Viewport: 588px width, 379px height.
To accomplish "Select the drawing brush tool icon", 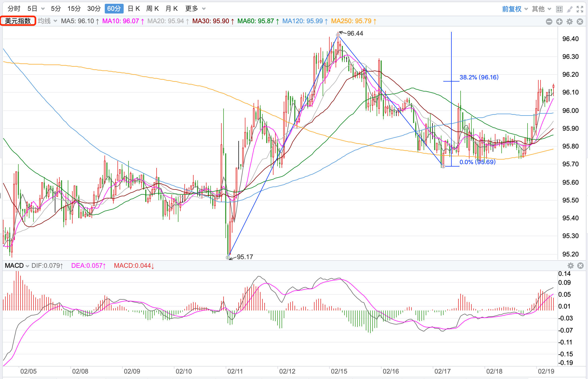I will tap(570, 9).
